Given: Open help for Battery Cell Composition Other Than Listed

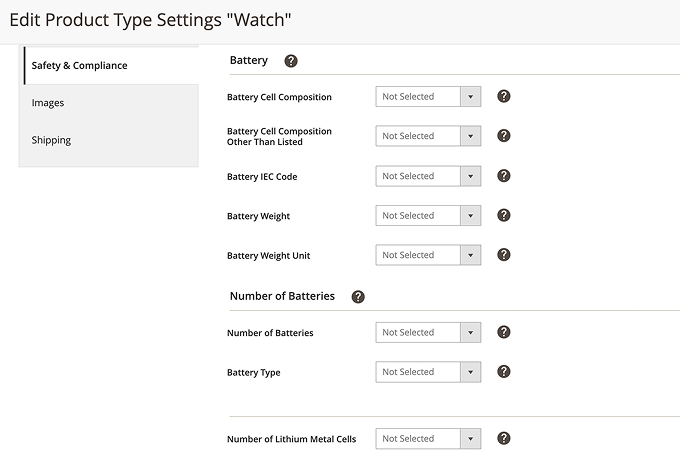Looking at the screenshot, I should point(504,136).
